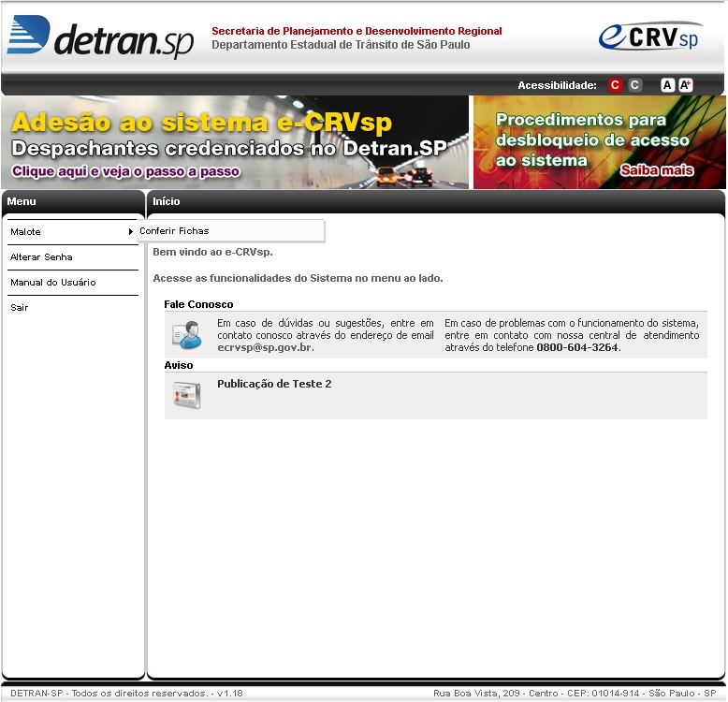The image size is (728, 702).
Task: Enable red high-contrast C accessibility icon
Action: 615,85
